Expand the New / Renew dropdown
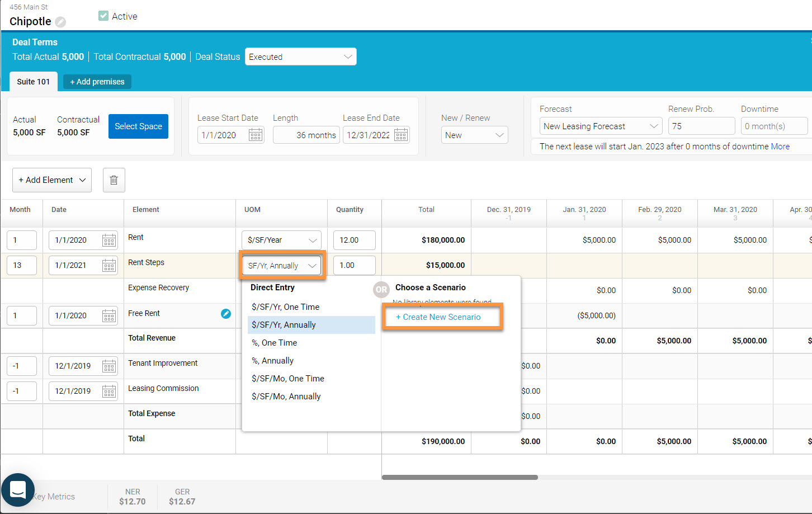Viewport: 812px width, 514px height. [x=474, y=134]
